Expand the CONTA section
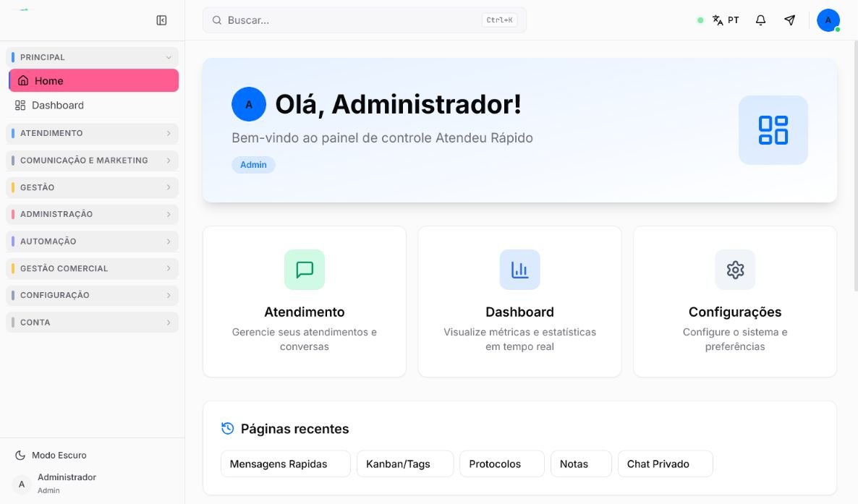Screen dimensions: 858x504 coord(93,323)
